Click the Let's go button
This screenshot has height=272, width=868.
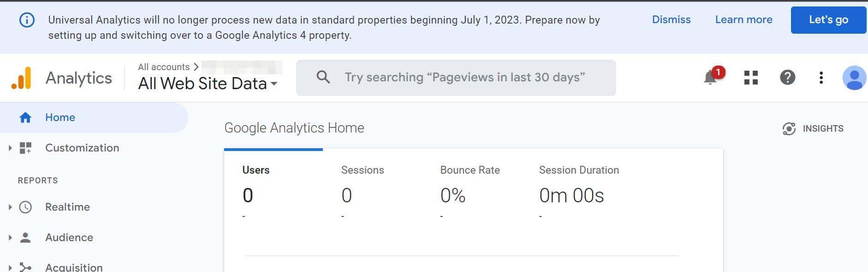coord(828,20)
